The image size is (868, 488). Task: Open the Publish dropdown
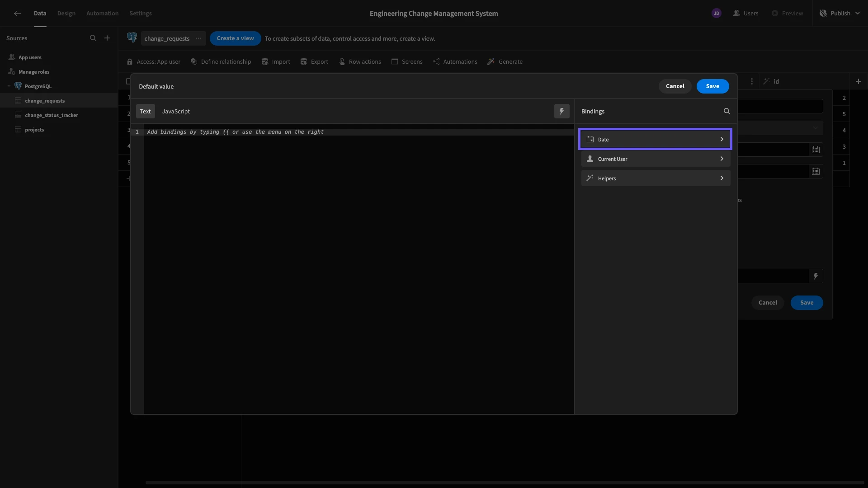[840, 14]
